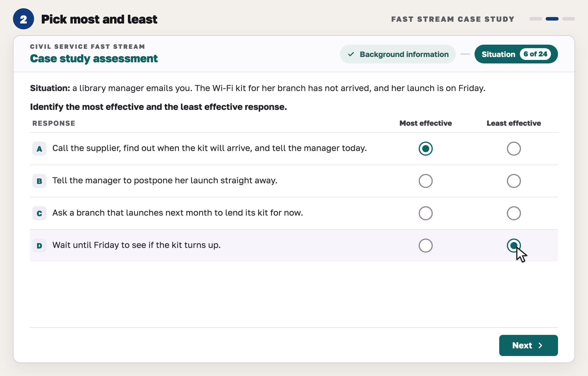Click the text 'Call the supplier, find out when the kit will arrive'
588x376 pixels.
click(152, 148)
